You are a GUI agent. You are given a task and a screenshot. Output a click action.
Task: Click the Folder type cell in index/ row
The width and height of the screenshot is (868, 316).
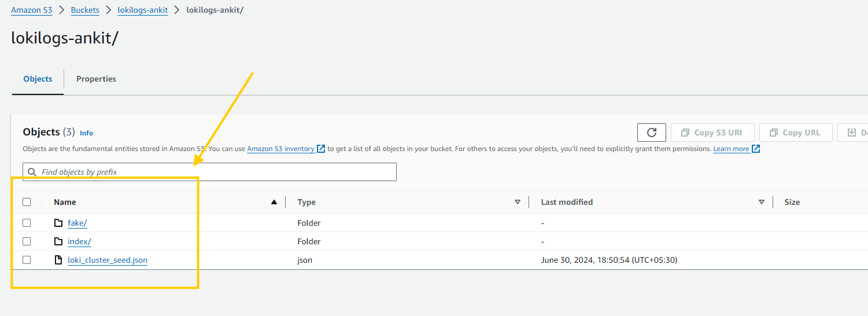pos(309,241)
